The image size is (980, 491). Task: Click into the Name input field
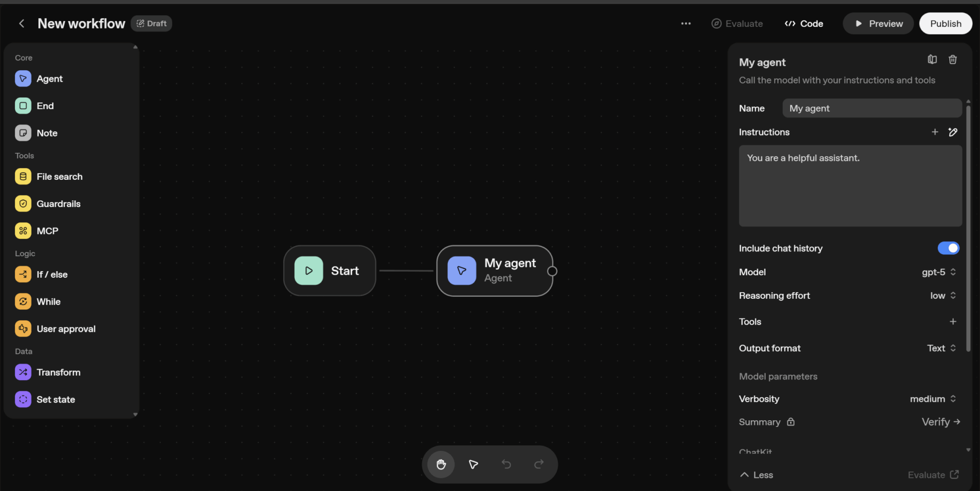[872, 109]
